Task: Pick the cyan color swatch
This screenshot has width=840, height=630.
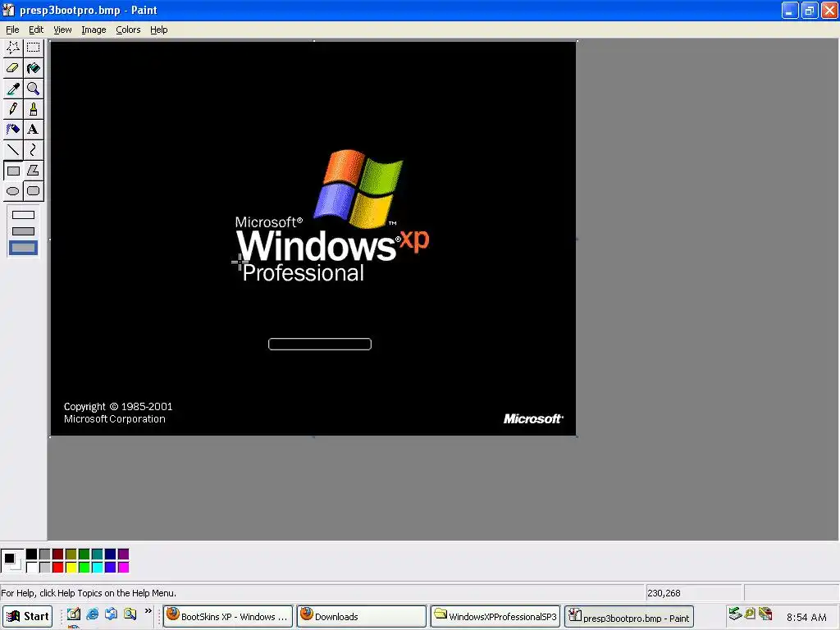Action: [x=97, y=567]
